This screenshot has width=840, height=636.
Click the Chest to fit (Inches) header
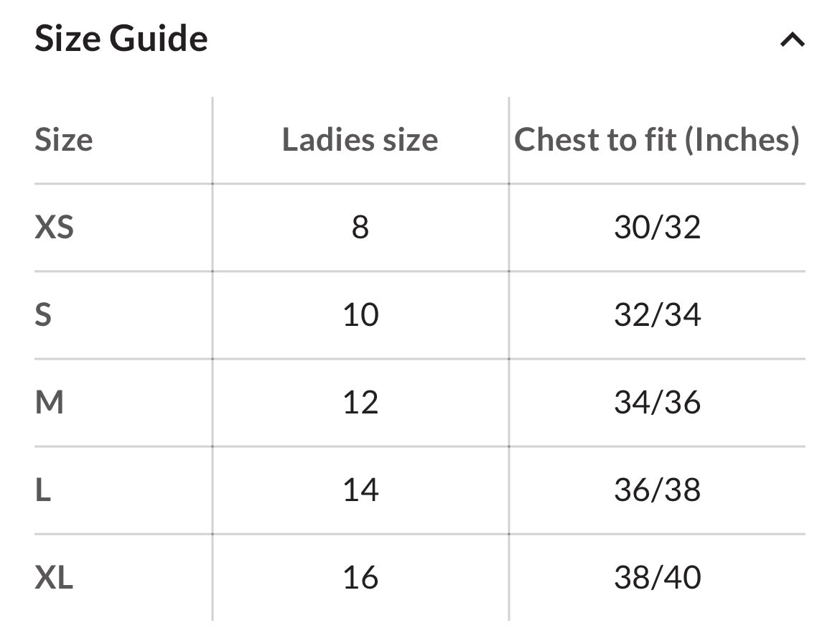tap(656, 139)
